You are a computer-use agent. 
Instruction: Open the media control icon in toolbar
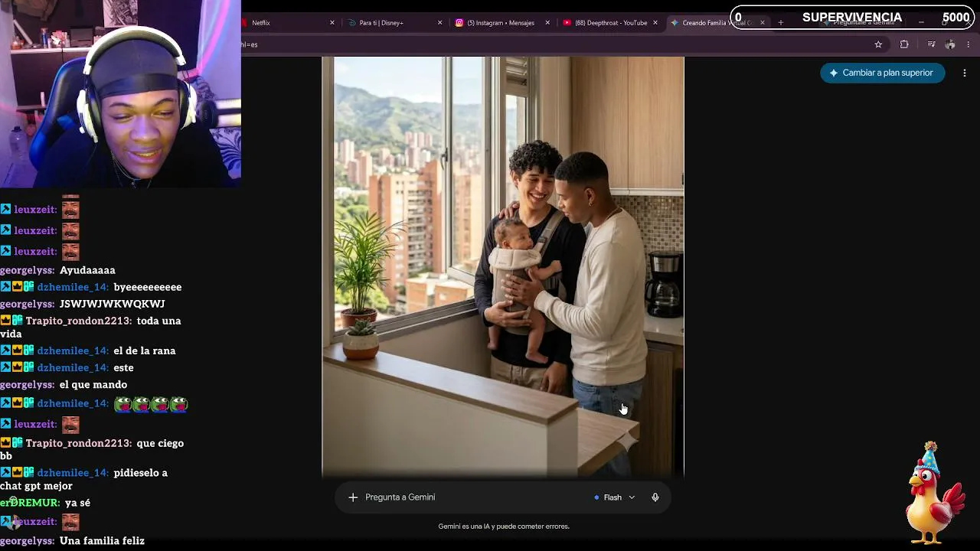pos(931,44)
